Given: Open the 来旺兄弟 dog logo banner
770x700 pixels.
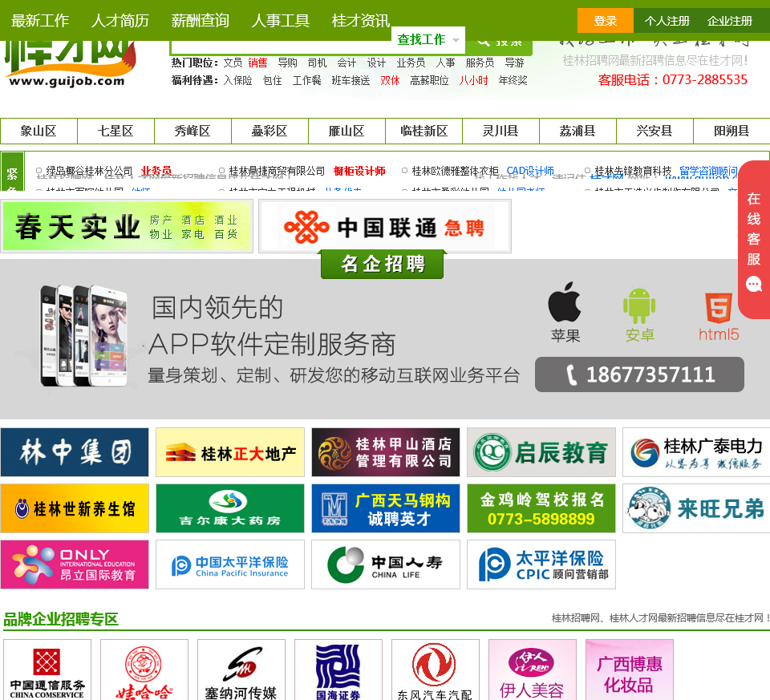Looking at the screenshot, I should (696, 508).
